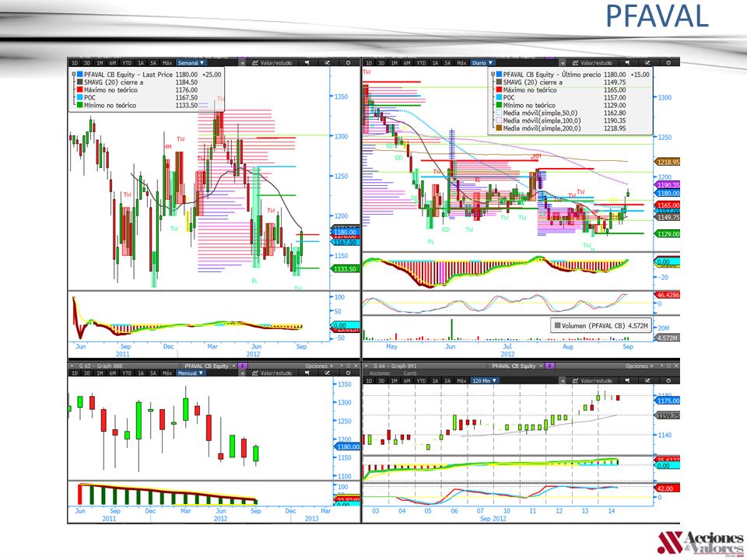Viewport: 747px width, 560px height.
Task: Select the annotate pencil icon in daily chart
Action: click(647, 63)
